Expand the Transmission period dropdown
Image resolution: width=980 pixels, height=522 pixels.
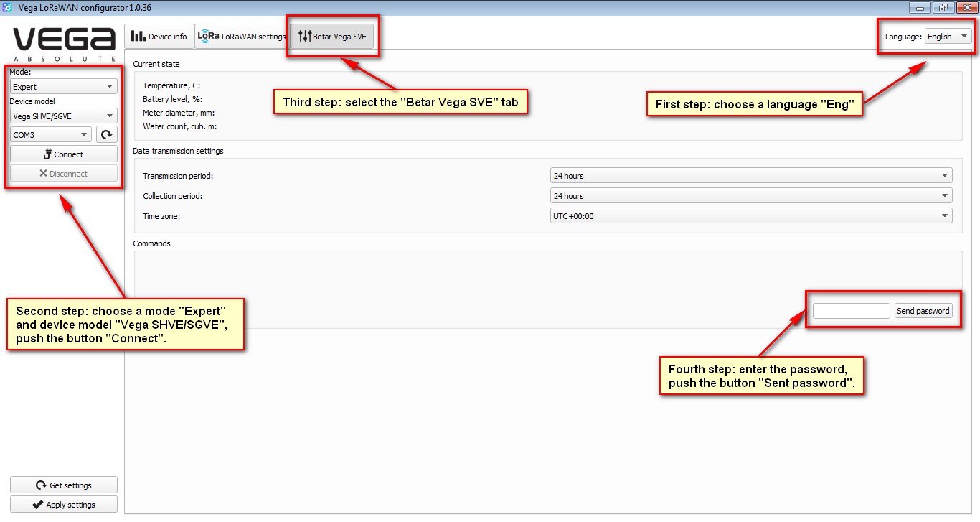coord(750,175)
